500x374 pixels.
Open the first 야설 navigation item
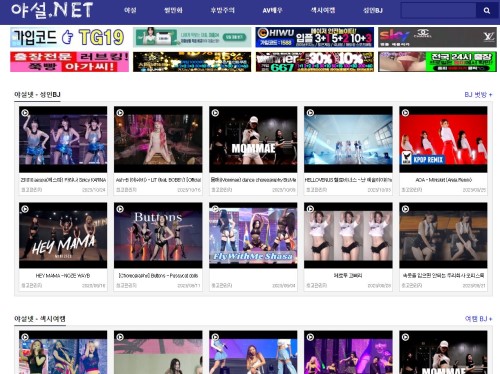pyautogui.click(x=130, y=10)
